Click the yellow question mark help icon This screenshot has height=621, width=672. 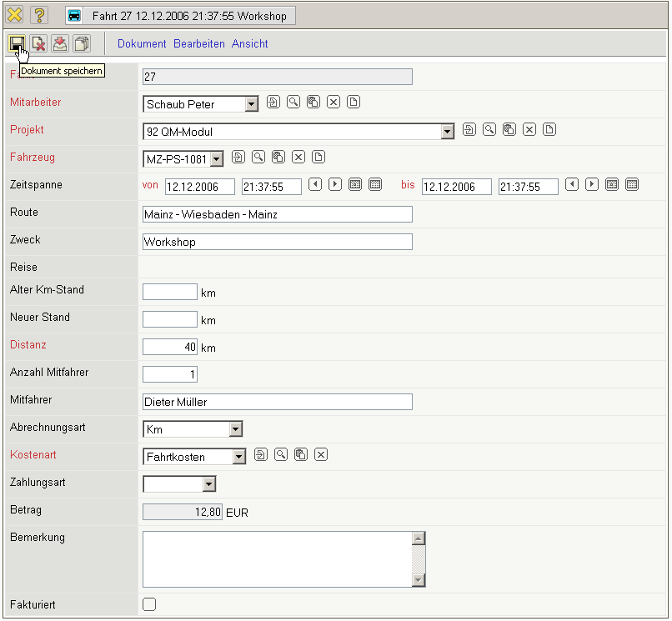39,15
